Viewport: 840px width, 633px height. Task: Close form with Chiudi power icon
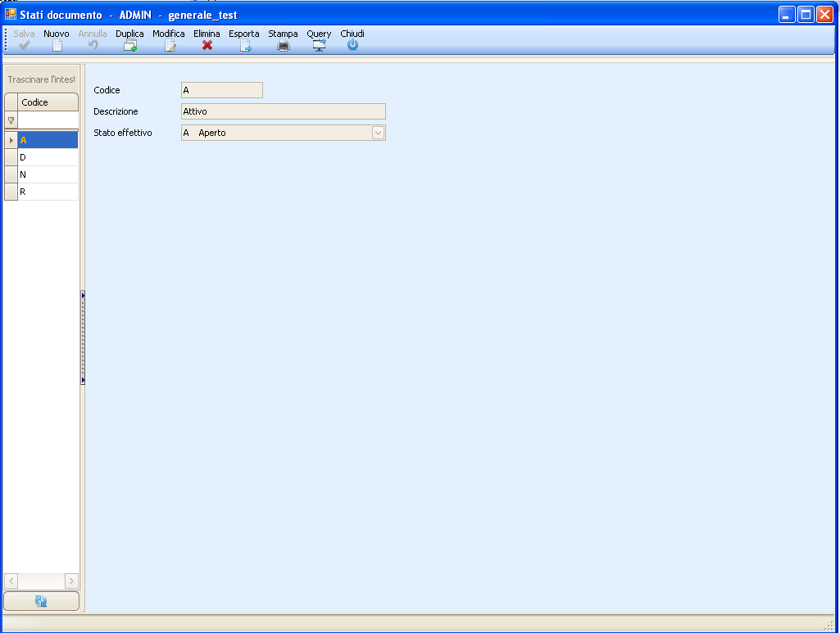pos(352,46)
